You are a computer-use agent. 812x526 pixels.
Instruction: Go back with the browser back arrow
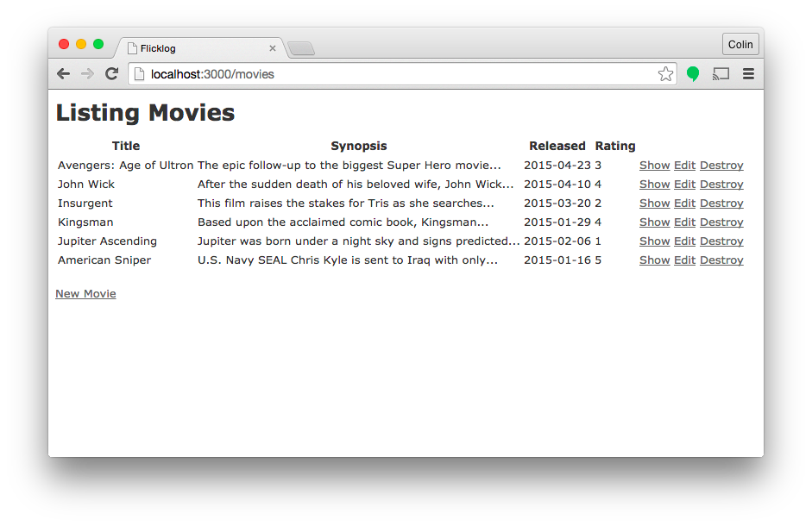(x=63, y=74)
